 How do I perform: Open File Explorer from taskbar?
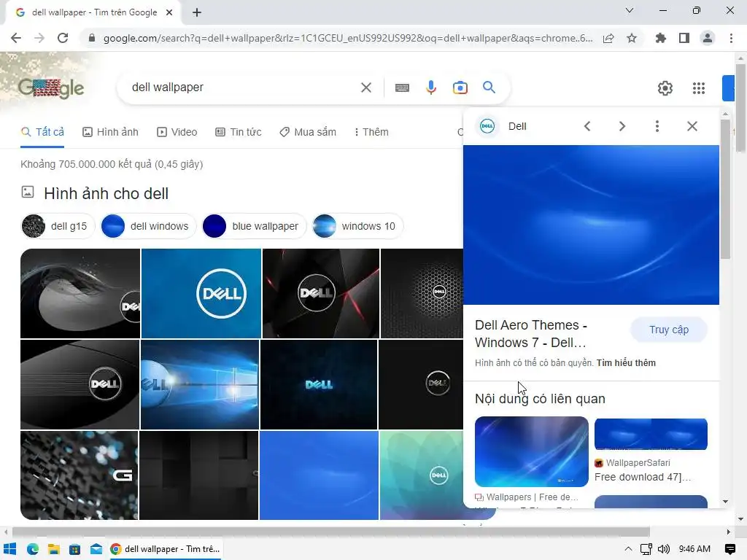(53, 549)
